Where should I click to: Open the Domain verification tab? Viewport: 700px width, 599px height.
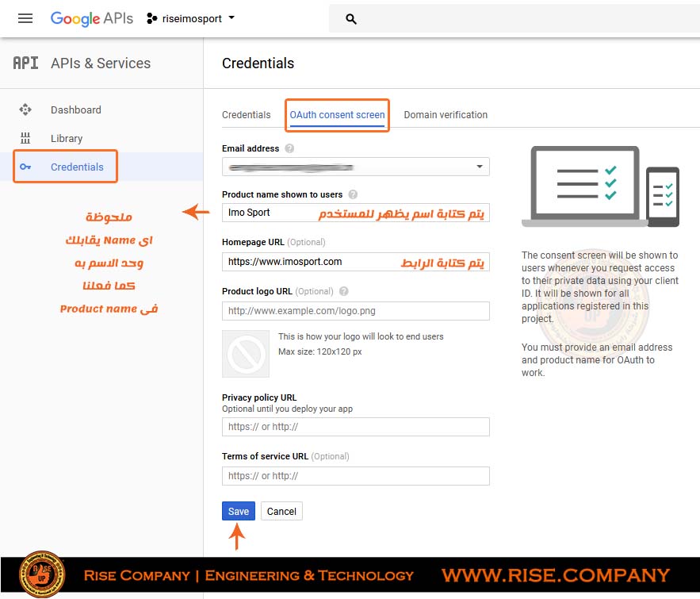(x=446, y=115)
